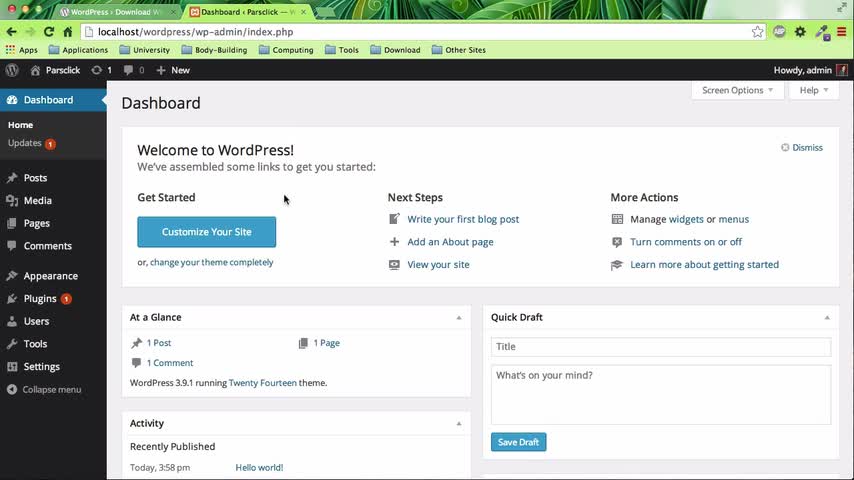Open the Apps bookmarks shortcut
The height and width of the screenshot is (480, 854).
(x=22, y=50)
